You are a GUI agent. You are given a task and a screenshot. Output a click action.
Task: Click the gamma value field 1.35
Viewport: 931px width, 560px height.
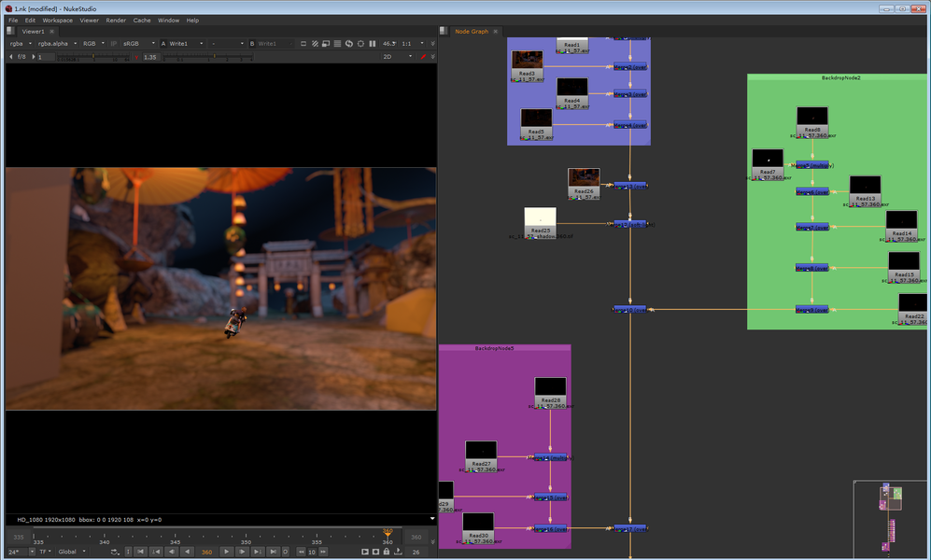pos(151,57)
